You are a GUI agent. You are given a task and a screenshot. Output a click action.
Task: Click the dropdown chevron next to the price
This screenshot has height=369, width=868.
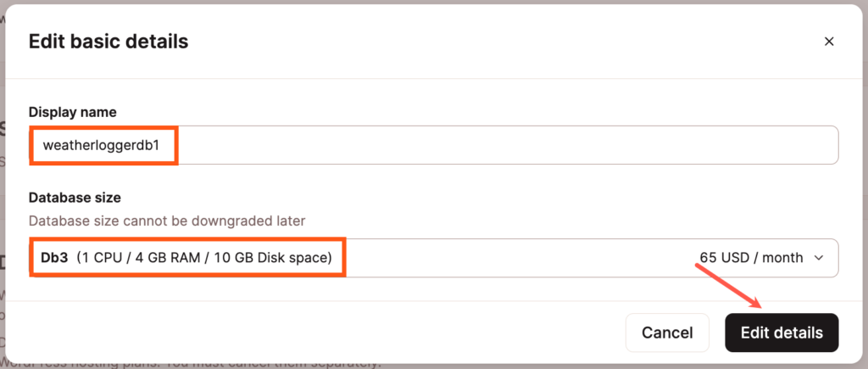tap(818, 258)
